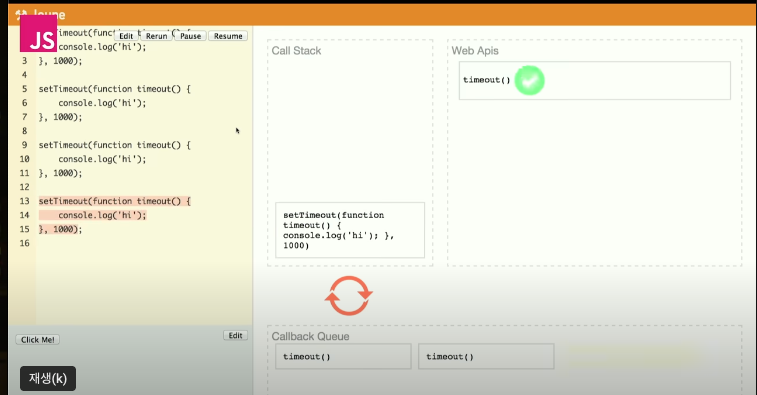Select the second timeout() in the Callback Queue

(486, 356)
